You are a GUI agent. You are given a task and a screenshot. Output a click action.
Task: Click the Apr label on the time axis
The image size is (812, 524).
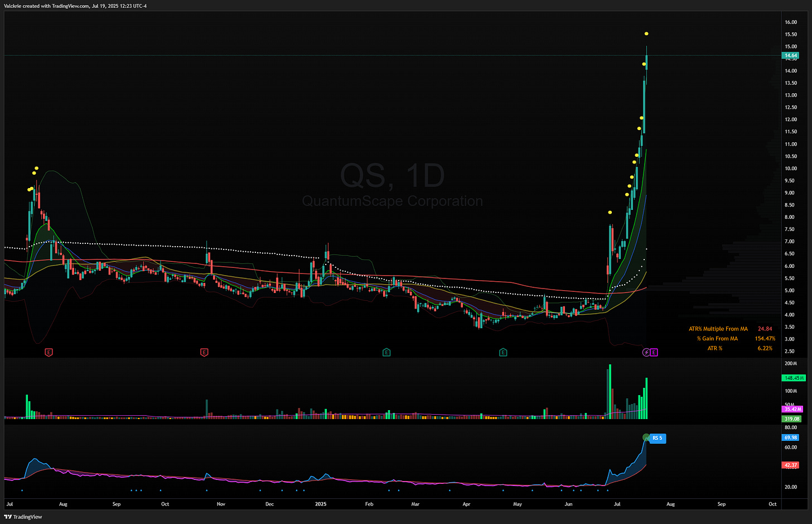(x=466, y=504)
